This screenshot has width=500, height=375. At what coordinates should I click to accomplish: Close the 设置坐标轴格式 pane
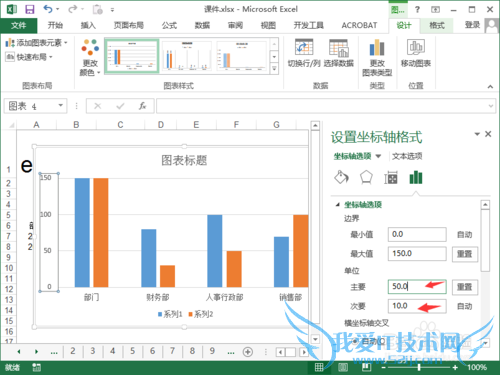[488, 134]
